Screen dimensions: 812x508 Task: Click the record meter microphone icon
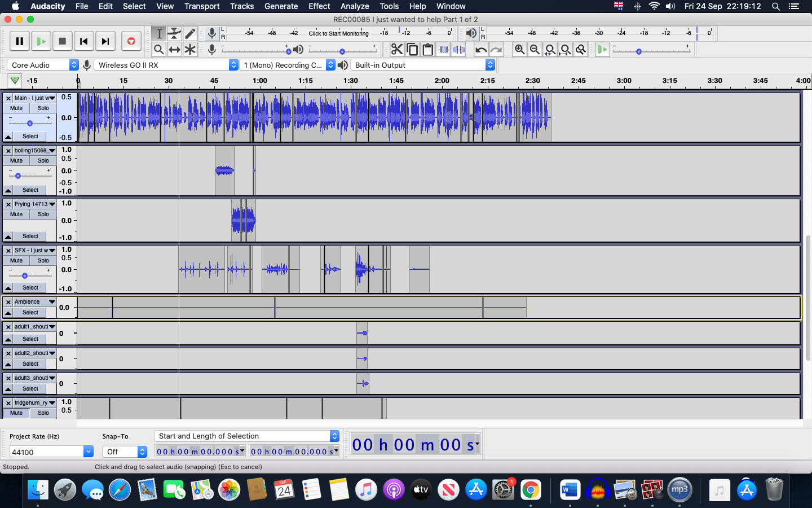212,33
